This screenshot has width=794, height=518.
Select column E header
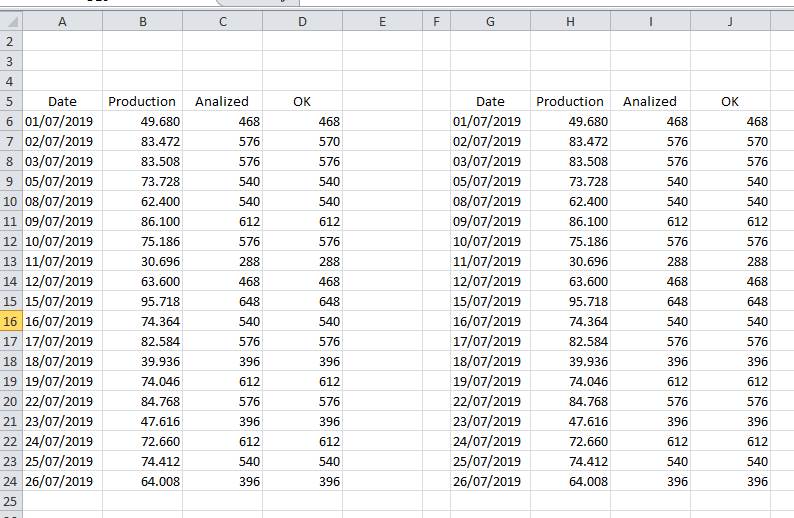[x=382, y=21]
